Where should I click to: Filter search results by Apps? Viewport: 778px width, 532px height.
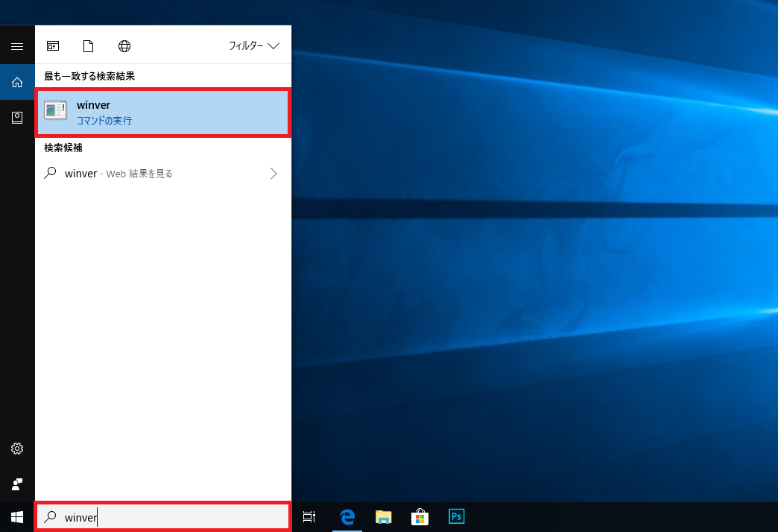(x=53, y=46)
